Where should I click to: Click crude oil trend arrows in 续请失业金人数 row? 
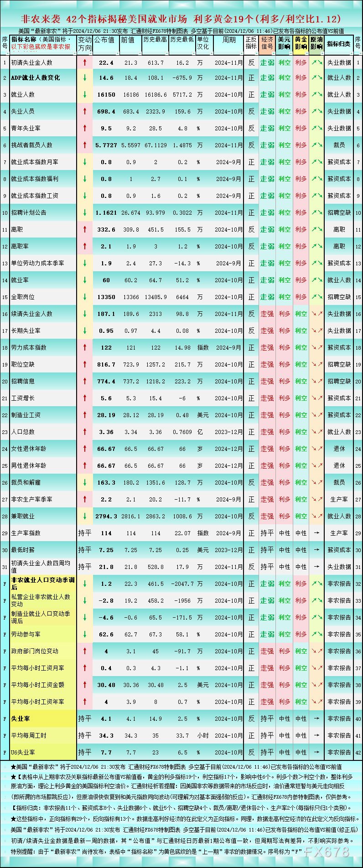[x=316, y=314]
